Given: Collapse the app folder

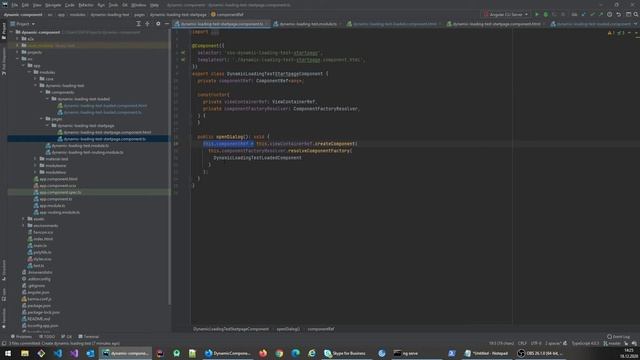Looking at the screenshot, I should (24, 65).
